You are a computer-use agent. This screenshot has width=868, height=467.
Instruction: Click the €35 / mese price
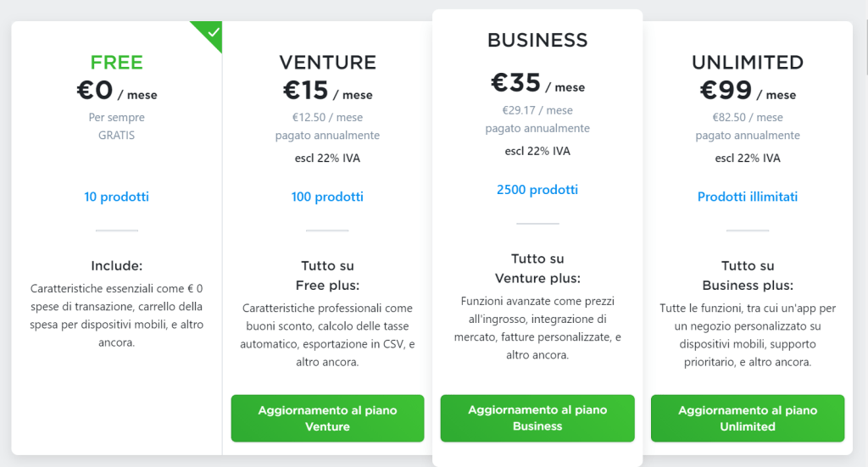pyautogui.click(x=537, y=83)
